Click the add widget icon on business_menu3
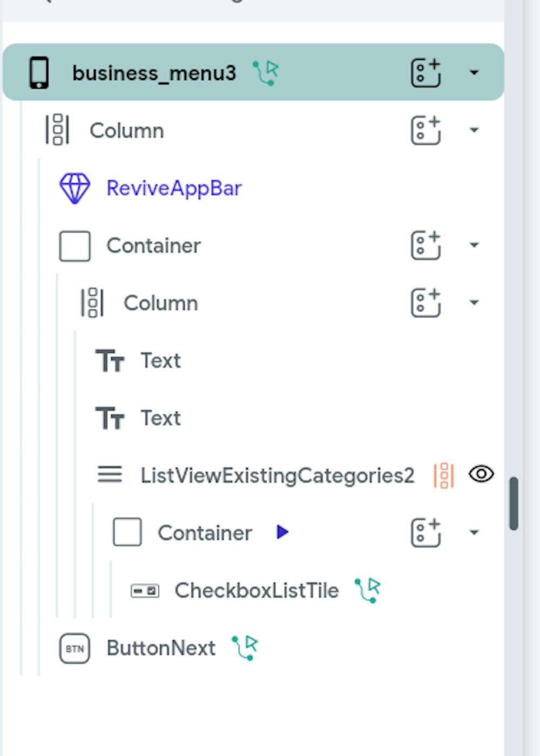Screen dimensions: 540x756 tap(426, 72)
